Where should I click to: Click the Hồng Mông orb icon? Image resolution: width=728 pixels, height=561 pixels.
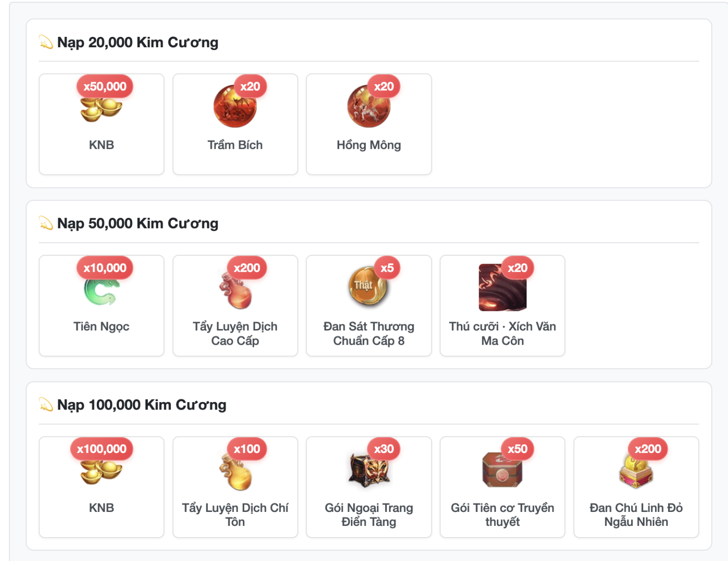369,106
